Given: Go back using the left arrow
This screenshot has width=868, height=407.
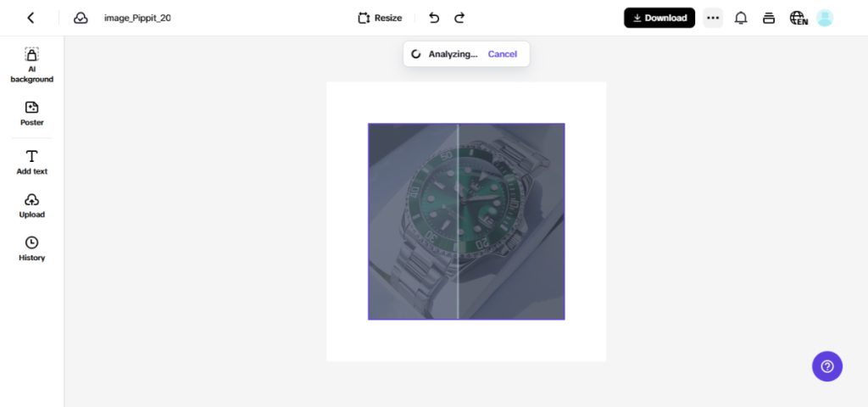Looking at the screenshot, I should (x=31, y=18).
